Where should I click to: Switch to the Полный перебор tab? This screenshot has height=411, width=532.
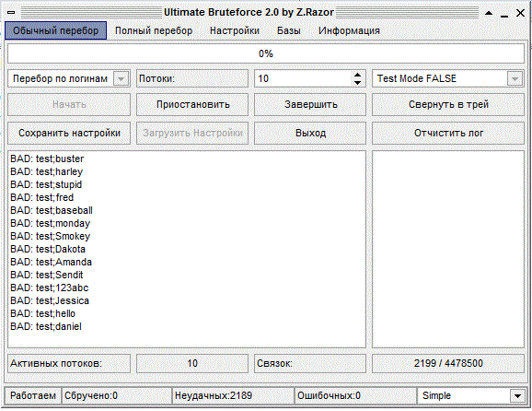click(x=154, y=30)
